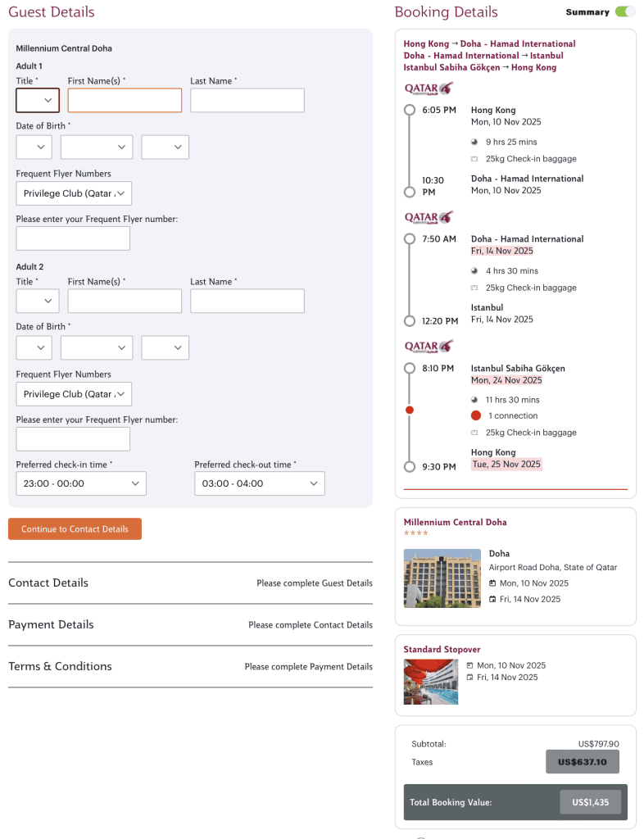
Task: Click Standard Stopover check-out calendar icon
Action: tap(469, 678)
